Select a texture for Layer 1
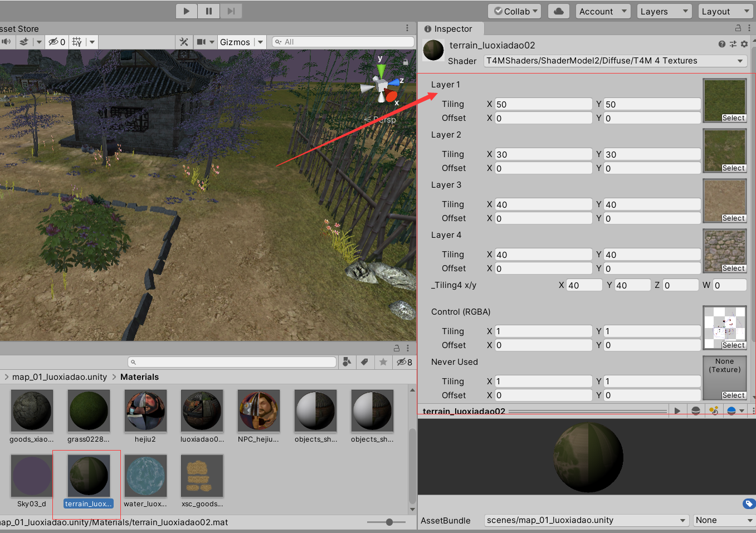Image resolution: width=756 pixels, height=533 pixels. click(733, 118)
